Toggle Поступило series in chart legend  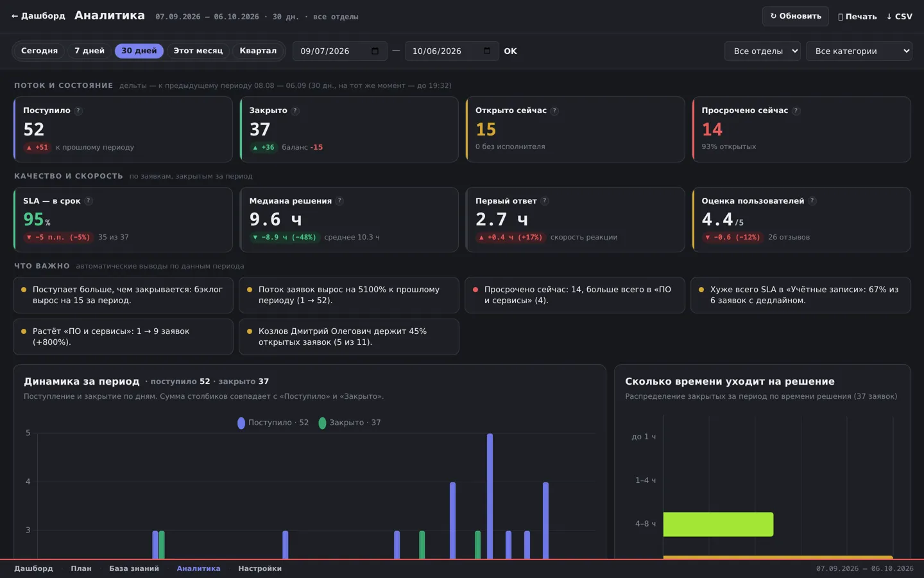[273, 423]
